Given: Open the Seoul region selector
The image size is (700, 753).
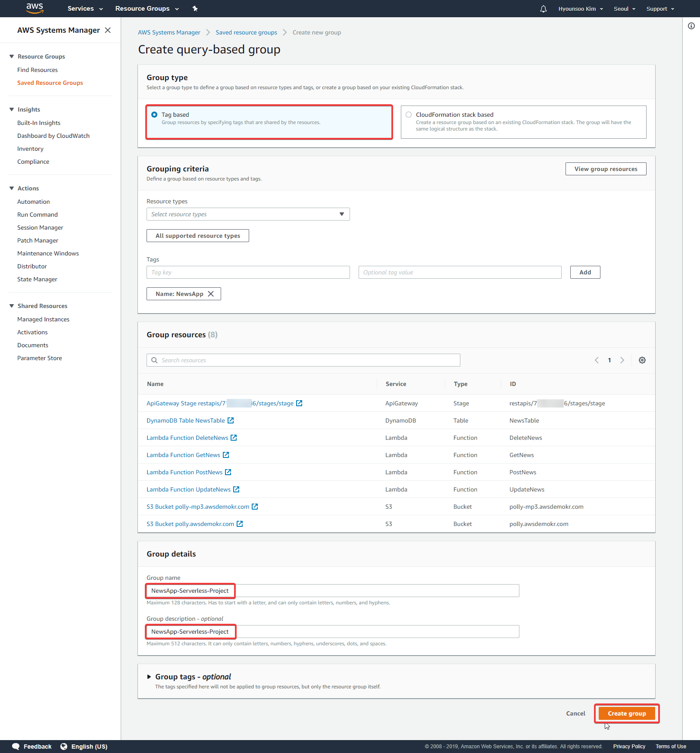Looking at the screenshot, I should coord(625,9).
